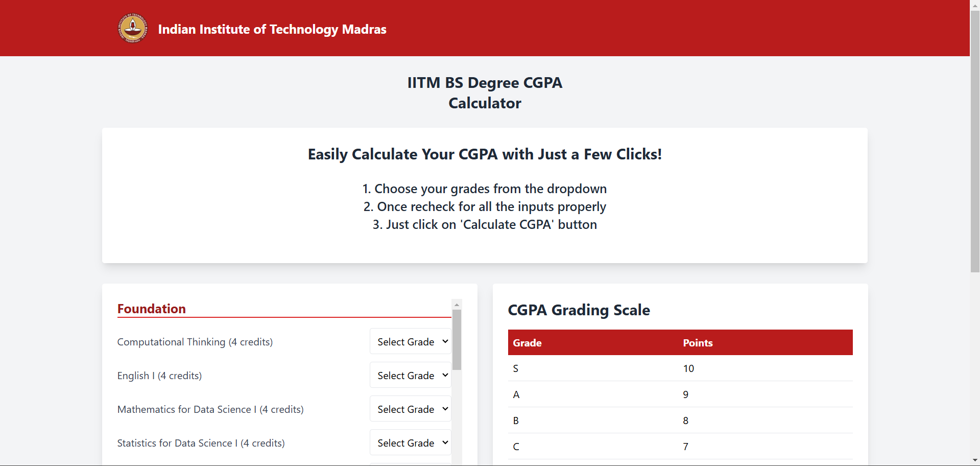The width and height of the screenshot is (980, 466).
Task: Click the Computational Thinking course label
Action: tap(195, 342)
